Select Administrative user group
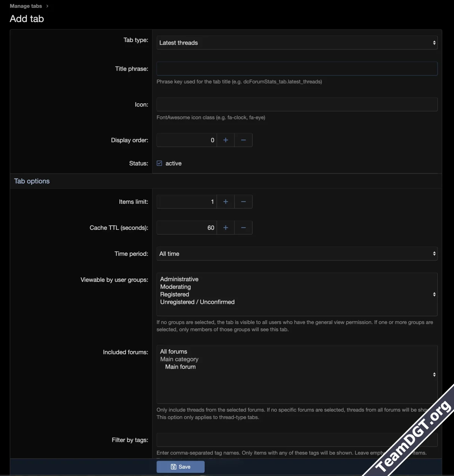Screen dimensions: 454x476 [179, 279]
